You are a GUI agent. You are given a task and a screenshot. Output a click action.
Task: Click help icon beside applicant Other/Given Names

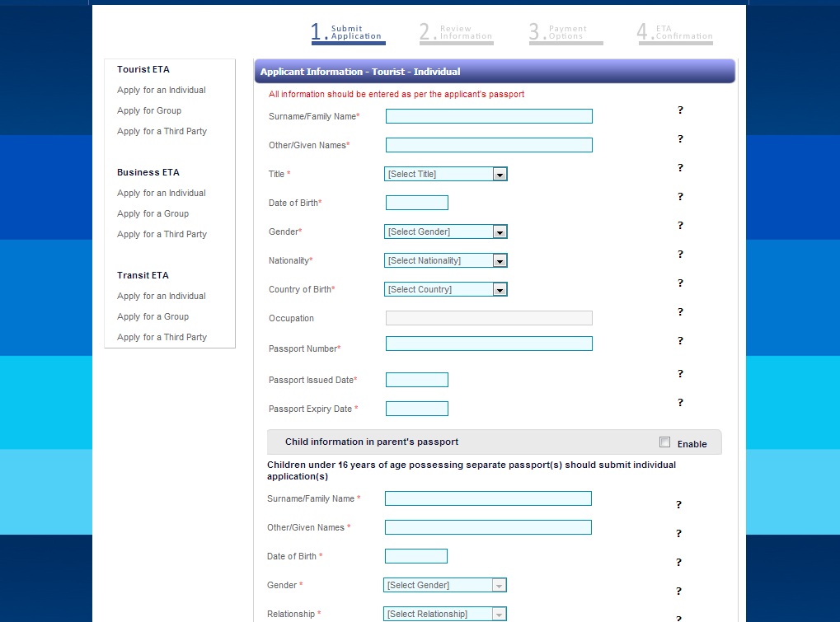[680, 138]
